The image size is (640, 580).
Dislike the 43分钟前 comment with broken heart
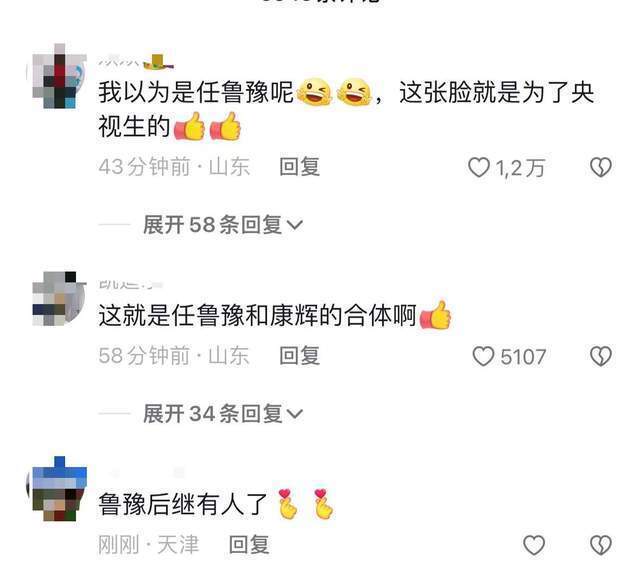[x=601, y=167]
